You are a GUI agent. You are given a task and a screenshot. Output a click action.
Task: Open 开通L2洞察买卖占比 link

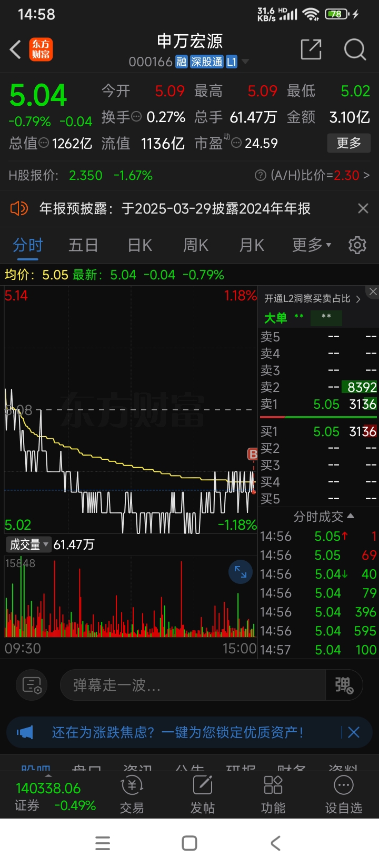tap(312, 299)
